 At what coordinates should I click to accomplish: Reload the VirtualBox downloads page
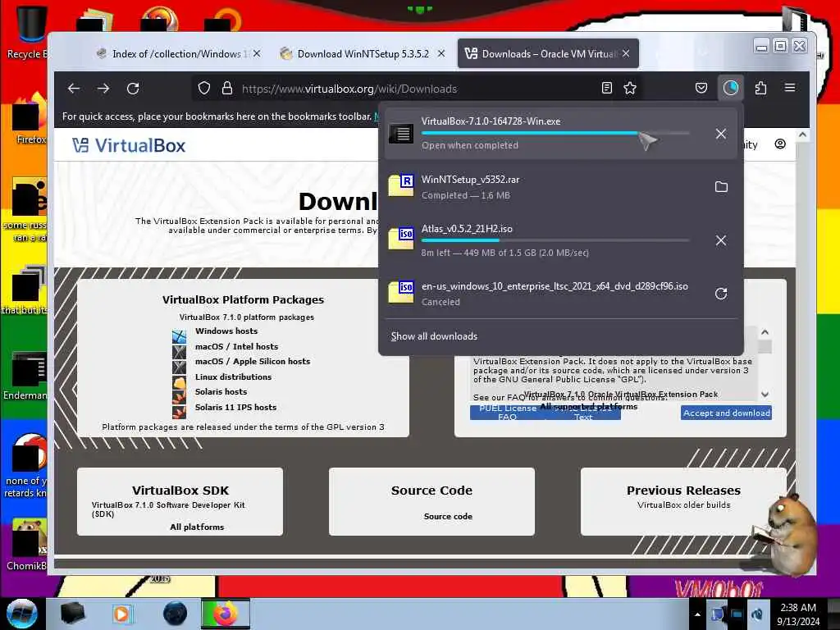(133, 89)
